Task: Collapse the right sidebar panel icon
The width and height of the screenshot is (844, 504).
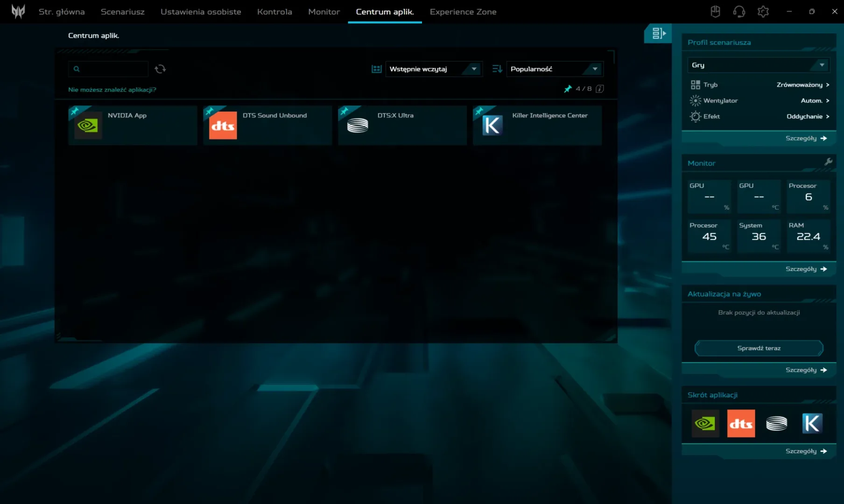Action: click(x=659, y=33)
